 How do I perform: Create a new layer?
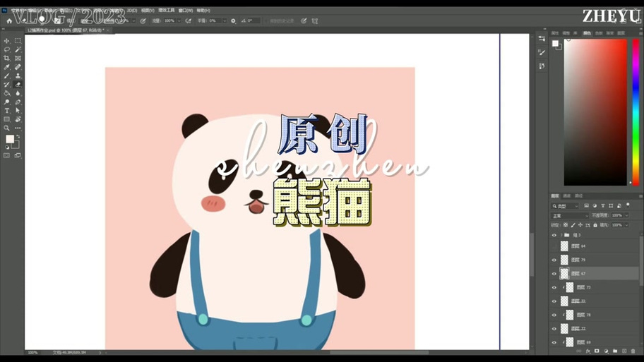[x=624, y=351]
